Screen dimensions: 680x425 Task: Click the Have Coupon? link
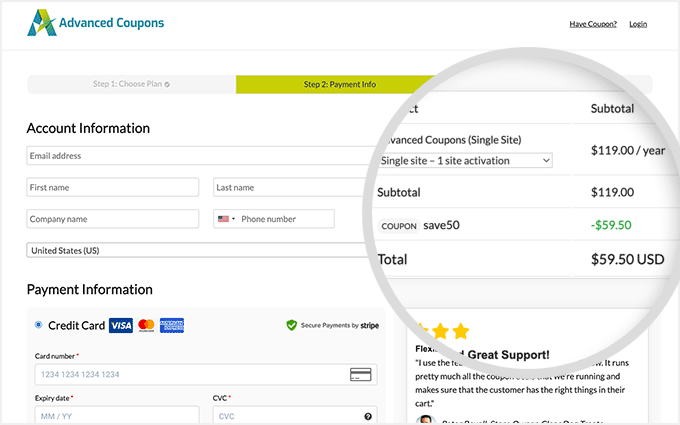click(593, 24)
